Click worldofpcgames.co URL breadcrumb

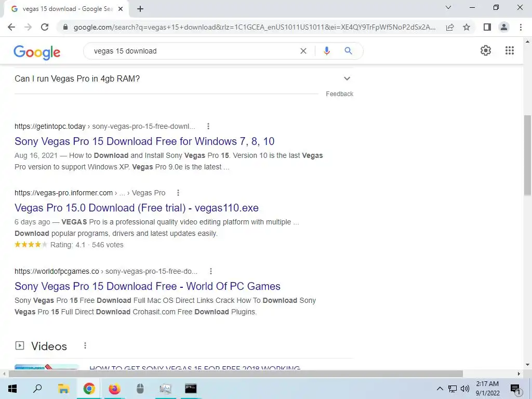pos(106,271)
